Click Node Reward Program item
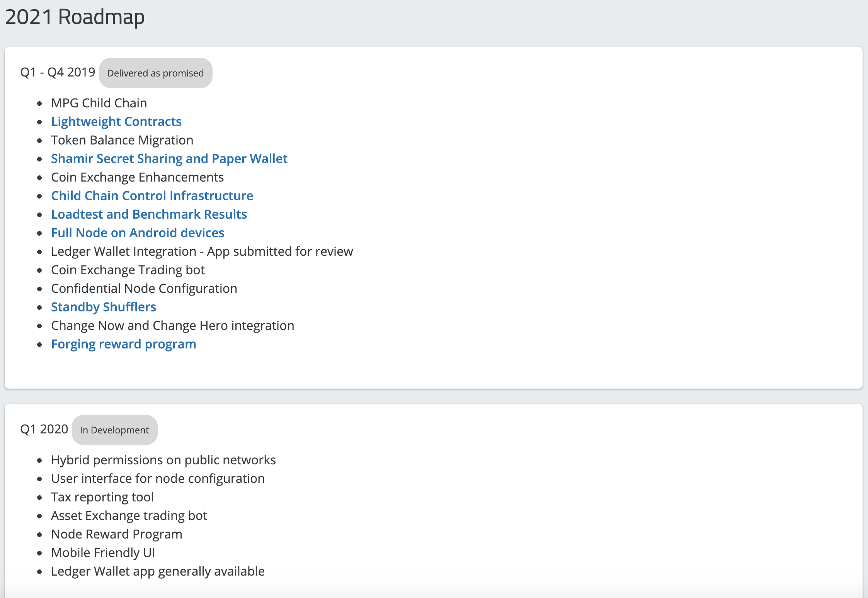 click(116, 534)
